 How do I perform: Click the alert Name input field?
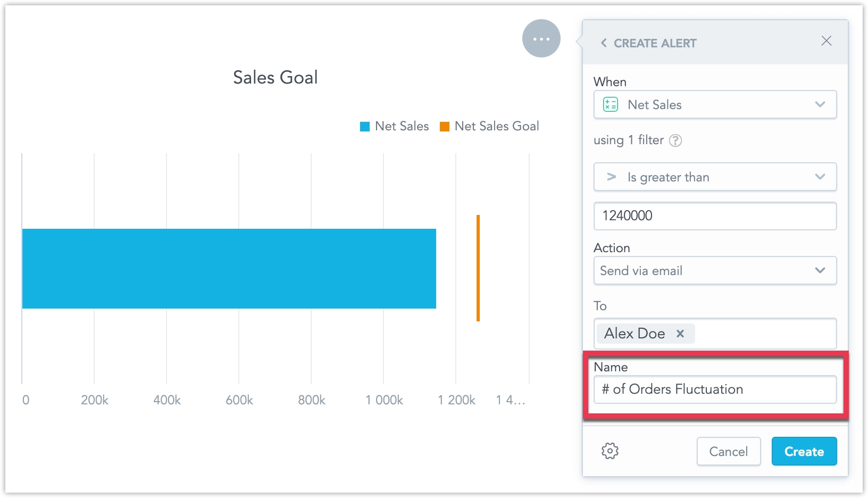point(714,389)
